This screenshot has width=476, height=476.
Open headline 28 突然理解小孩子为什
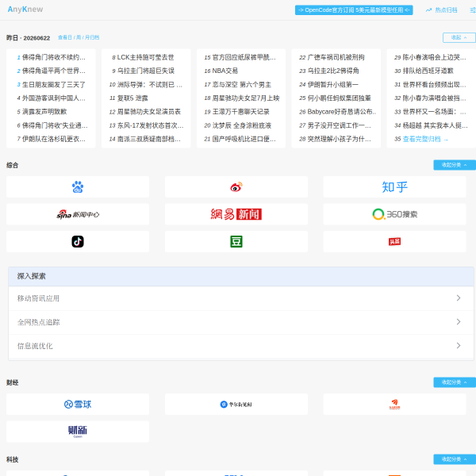[x=339, y=139]
